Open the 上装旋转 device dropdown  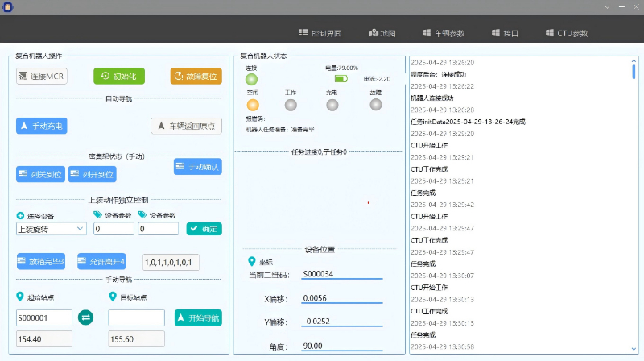click(51, 229)
